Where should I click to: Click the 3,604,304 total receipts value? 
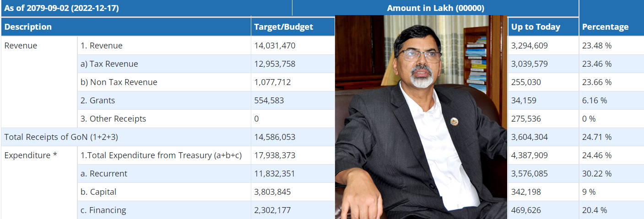click(530, 137)
